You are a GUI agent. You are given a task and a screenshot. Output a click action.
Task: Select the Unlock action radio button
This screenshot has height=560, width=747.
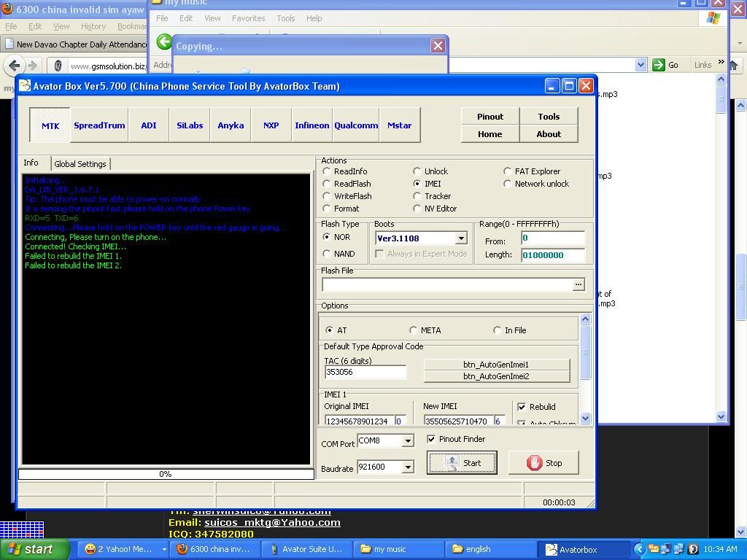(417, 171)
